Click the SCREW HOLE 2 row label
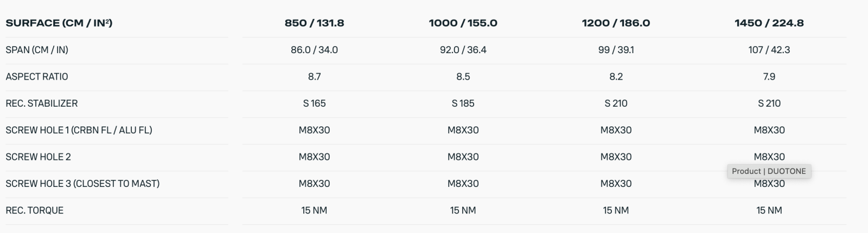The width and height of the screenshot is (868, 233). coord(38,157)
